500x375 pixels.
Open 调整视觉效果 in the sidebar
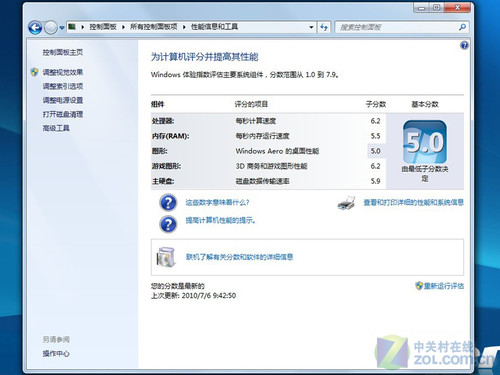coord(63,72)
